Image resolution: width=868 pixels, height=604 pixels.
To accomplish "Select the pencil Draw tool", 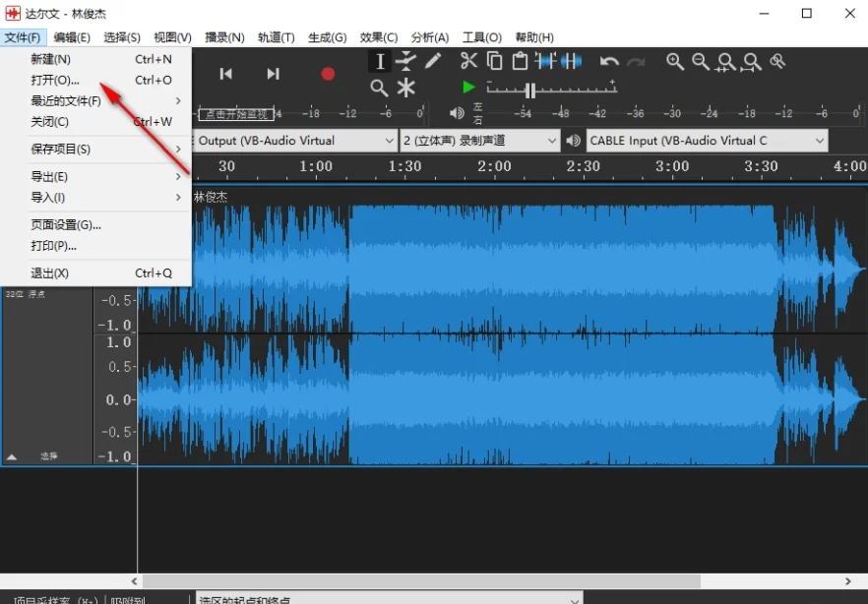I will (433, 61).
